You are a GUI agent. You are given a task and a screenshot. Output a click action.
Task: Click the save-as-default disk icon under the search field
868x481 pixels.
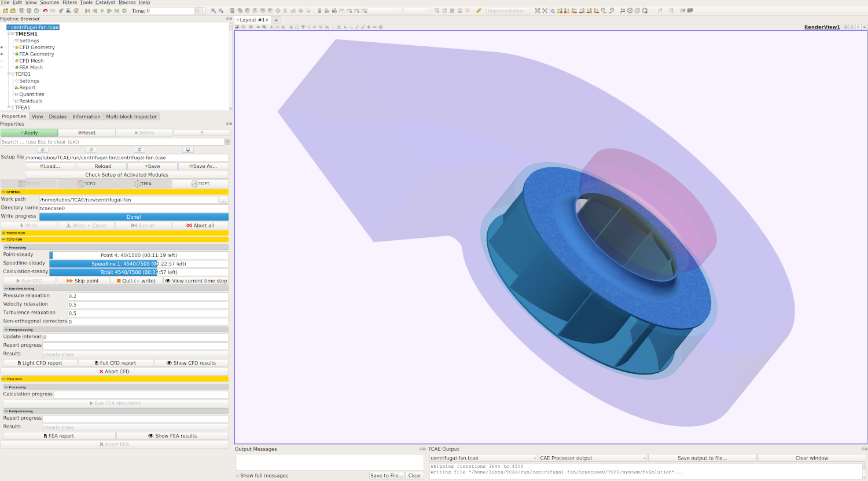click(x=187, y=150)
